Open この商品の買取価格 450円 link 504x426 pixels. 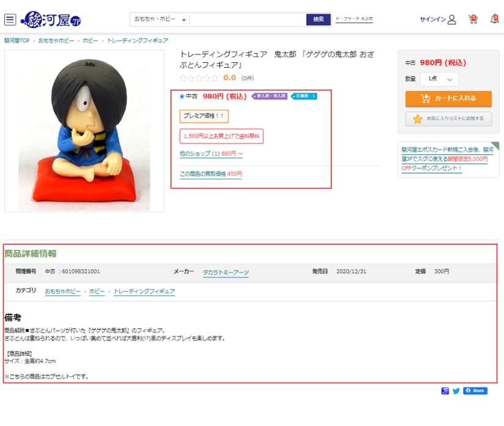click(x=211, y=174)
